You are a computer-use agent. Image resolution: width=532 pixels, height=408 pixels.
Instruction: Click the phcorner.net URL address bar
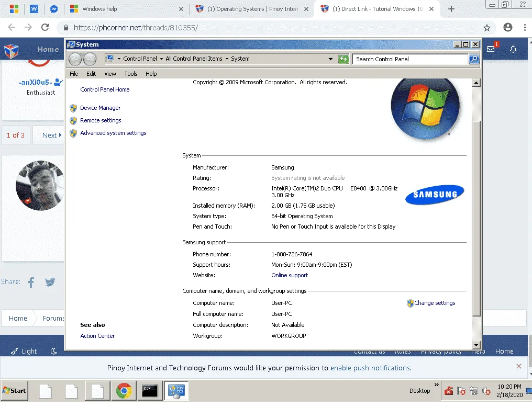coord(276,28)
